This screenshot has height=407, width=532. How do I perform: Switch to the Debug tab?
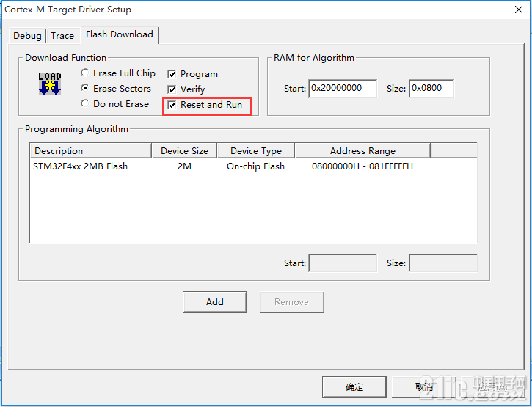(x=27, y=36)
